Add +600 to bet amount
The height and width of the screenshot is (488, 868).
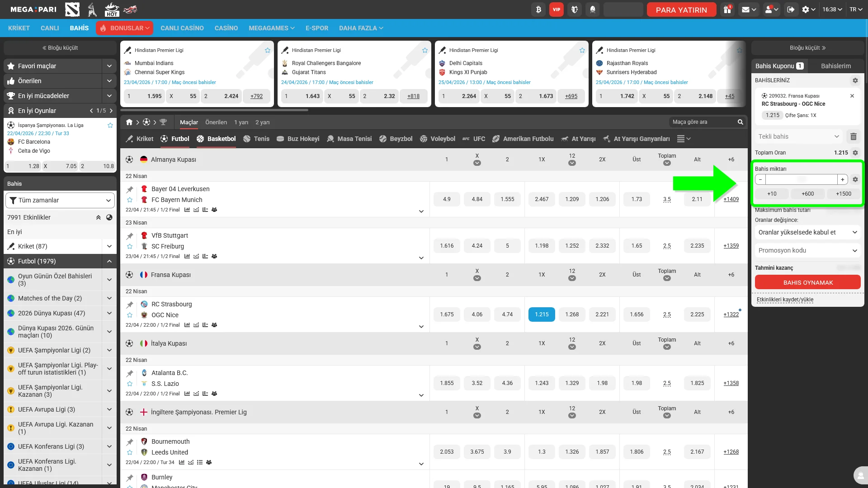pos(808,194)
